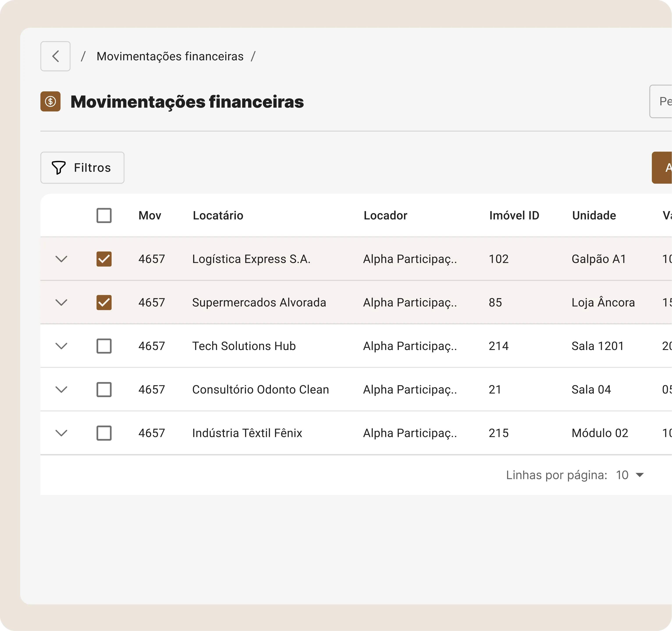Uncheck the Supermercados Alvorada checkbox
Screen dimensions: 672x631
pyautogui.click(x=104, y=302)
